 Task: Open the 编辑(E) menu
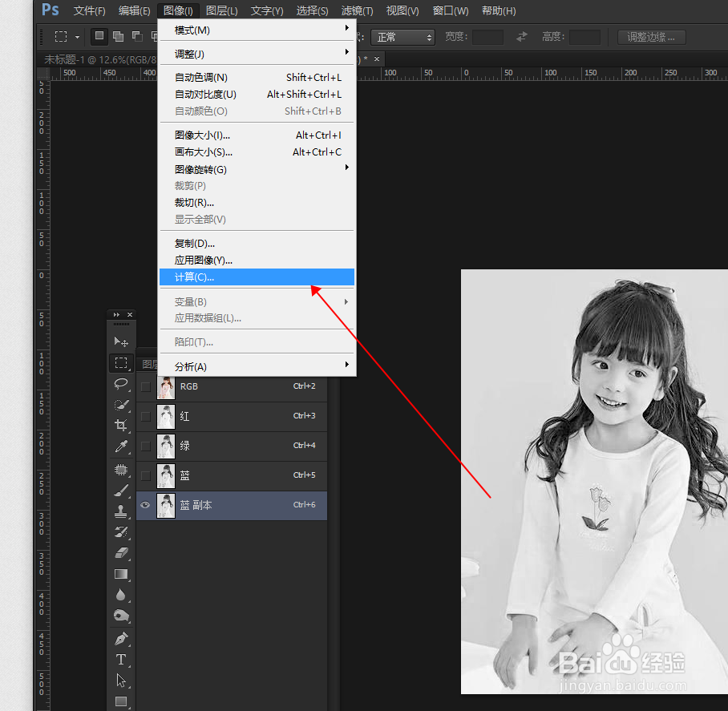[x=134, y=10]
